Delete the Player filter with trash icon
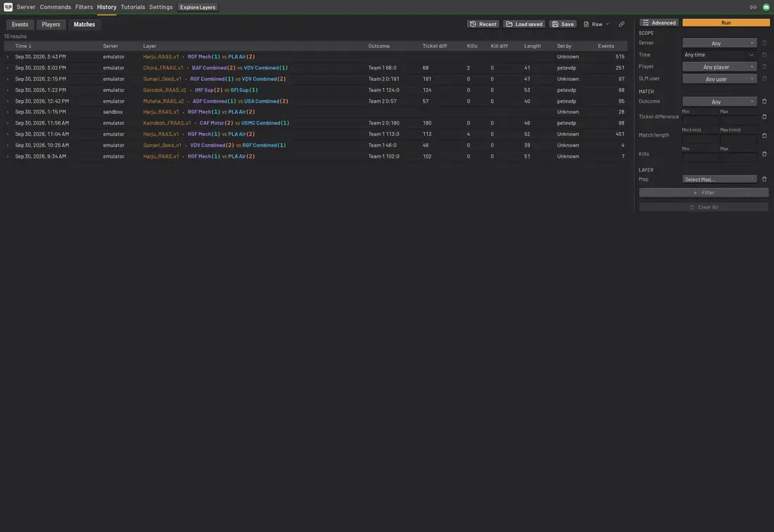The image size is (774, 532). coord(764,67)
